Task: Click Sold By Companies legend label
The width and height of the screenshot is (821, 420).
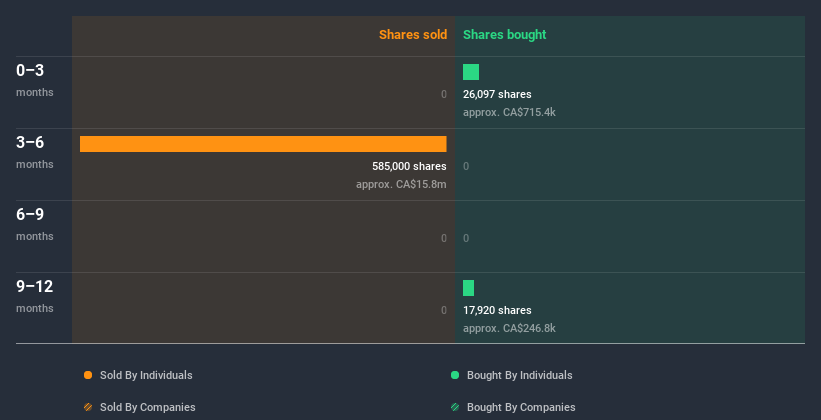Action: click(148, 407)
